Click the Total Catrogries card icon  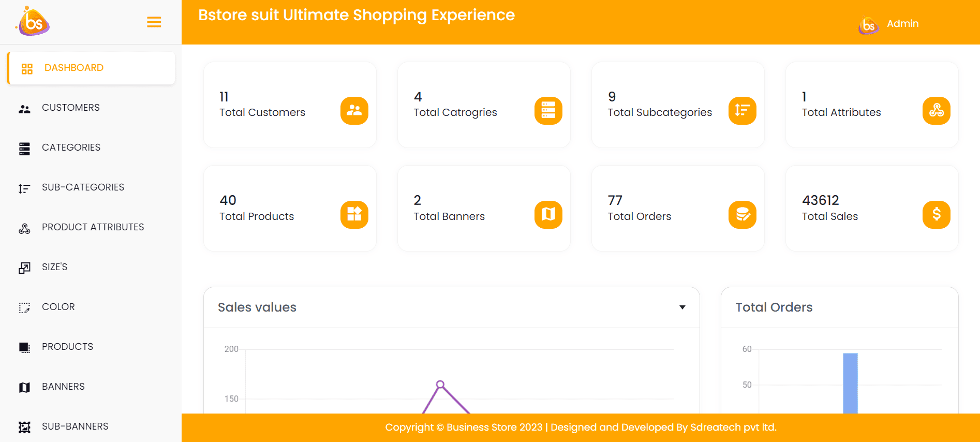pyautogui.click(x=548, y=110)
